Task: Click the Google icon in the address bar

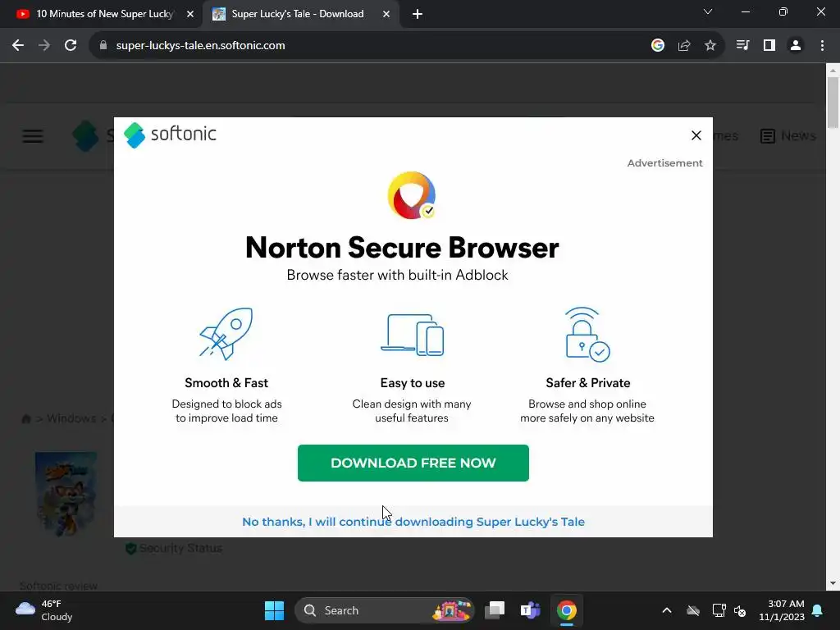Action: (x=658, y=46)
